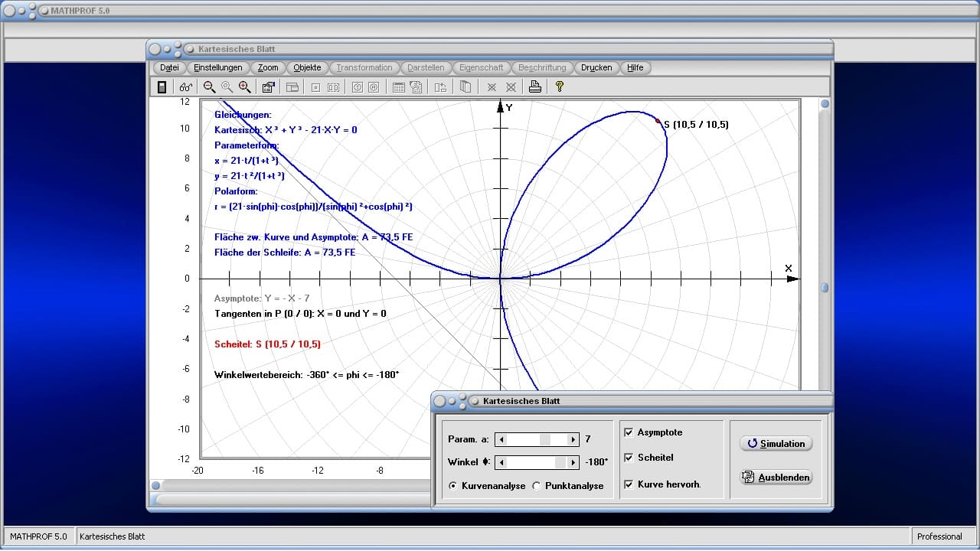Click the second circled symbol icon
This screenshot has height=551, width=980.
tap(374, 87)
